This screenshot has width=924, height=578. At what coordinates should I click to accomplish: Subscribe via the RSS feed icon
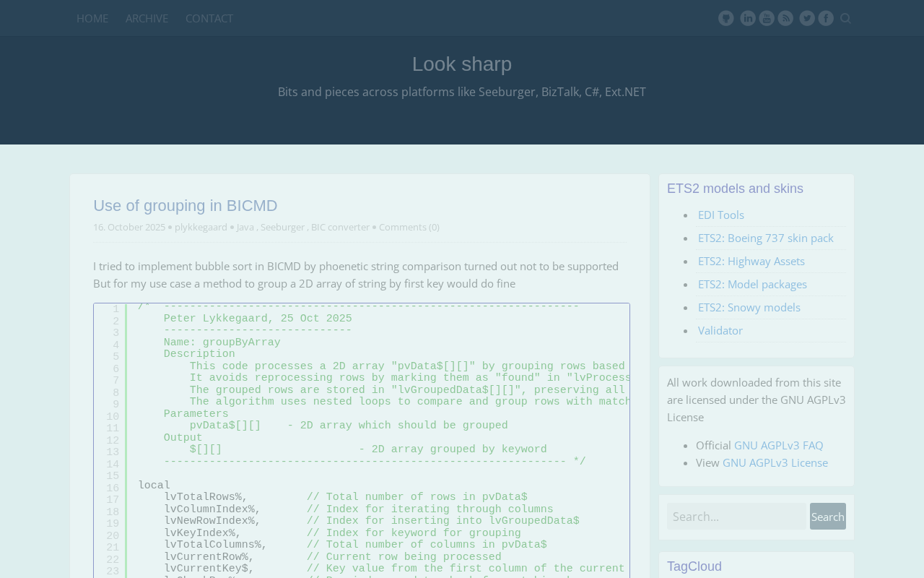point(785,18)
